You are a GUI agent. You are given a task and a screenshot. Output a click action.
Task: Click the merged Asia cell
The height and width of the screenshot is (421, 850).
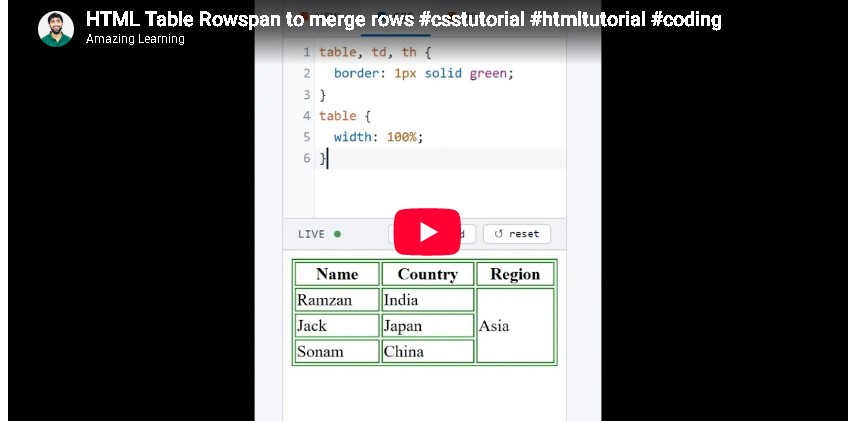click(x=515, y=325)
